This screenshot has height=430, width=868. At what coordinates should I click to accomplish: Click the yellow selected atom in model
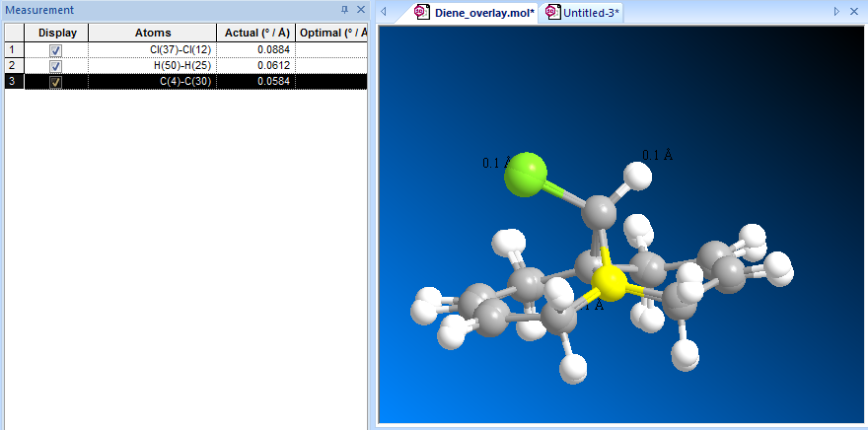(609, 282)
